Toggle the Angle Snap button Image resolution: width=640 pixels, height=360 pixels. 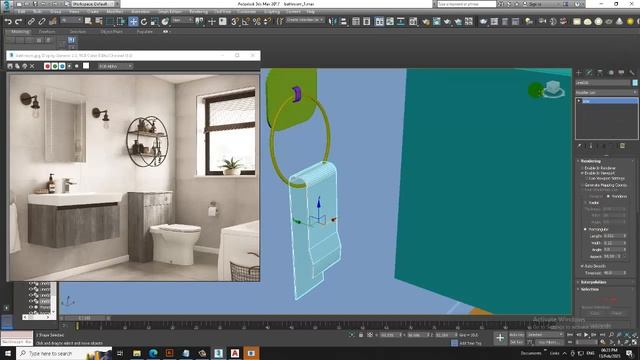point(246,21)
